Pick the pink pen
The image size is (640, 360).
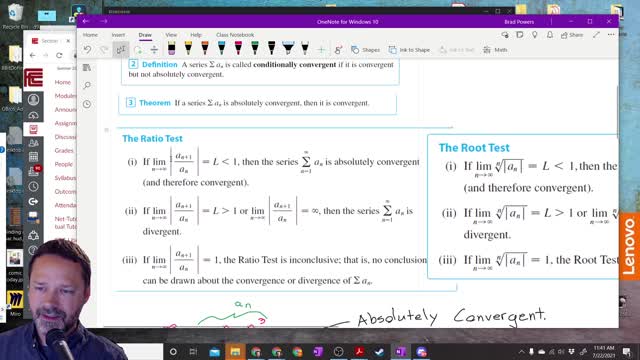(238, 48)
